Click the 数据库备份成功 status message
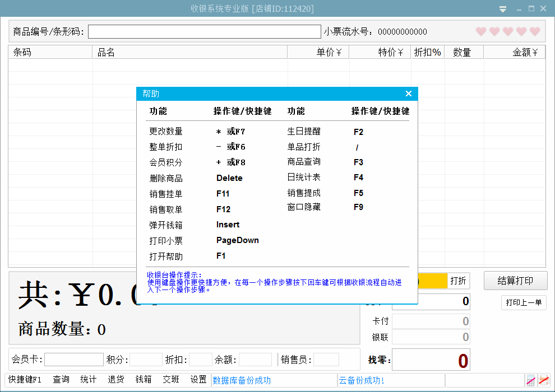The width and height of the screenshot is (555, 392). [242, 380]
